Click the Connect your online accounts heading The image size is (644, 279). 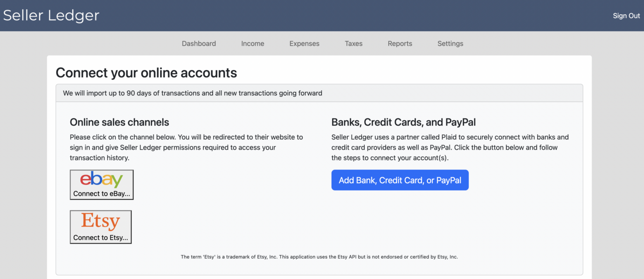point(146,73)
